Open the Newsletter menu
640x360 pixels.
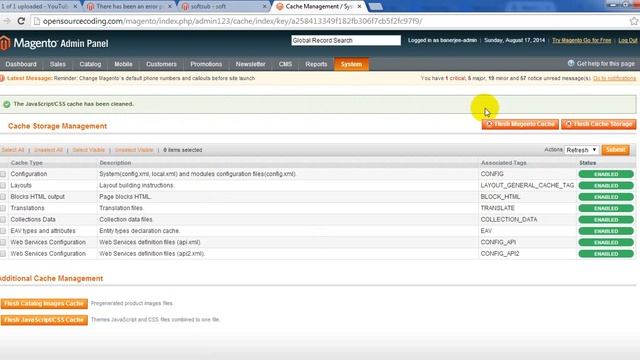point(251,64)
